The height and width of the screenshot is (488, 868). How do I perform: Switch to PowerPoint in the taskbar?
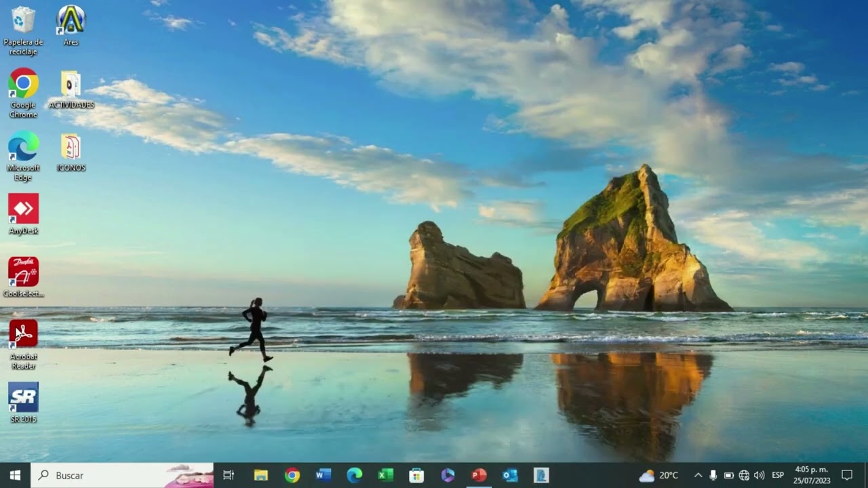pyautogui.click(x=479, y=475)
